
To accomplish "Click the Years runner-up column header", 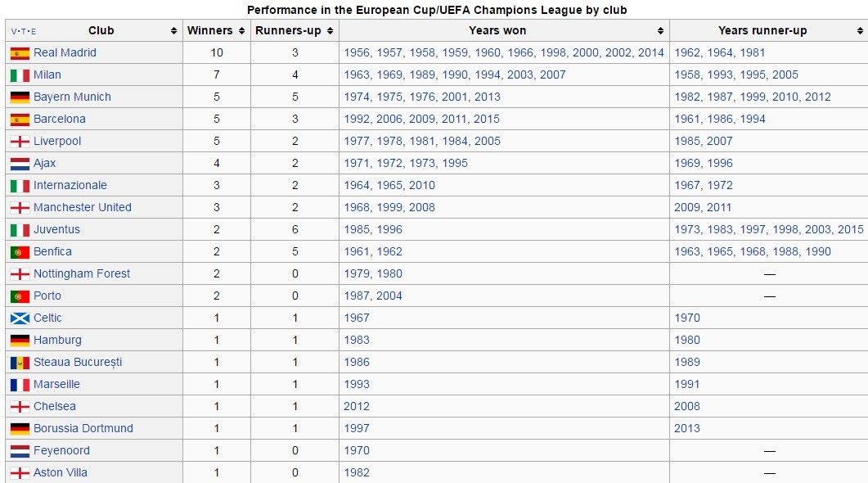I will coord(762,31).
